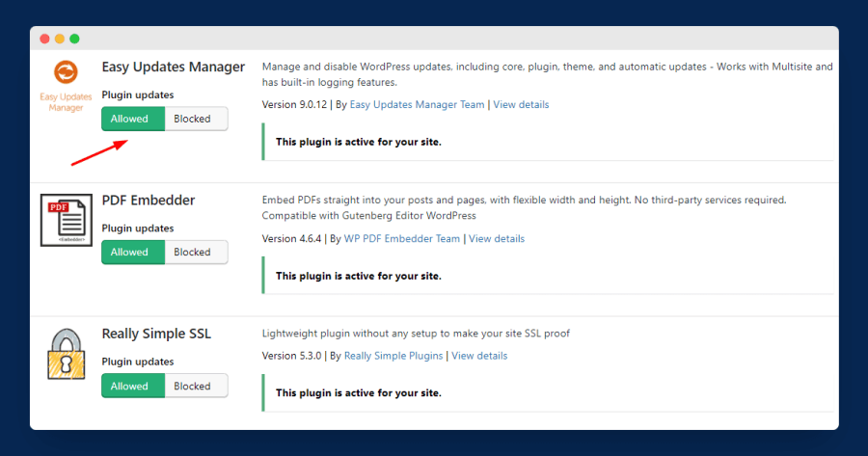Click the green maximize window button

(x=74, y=39)
